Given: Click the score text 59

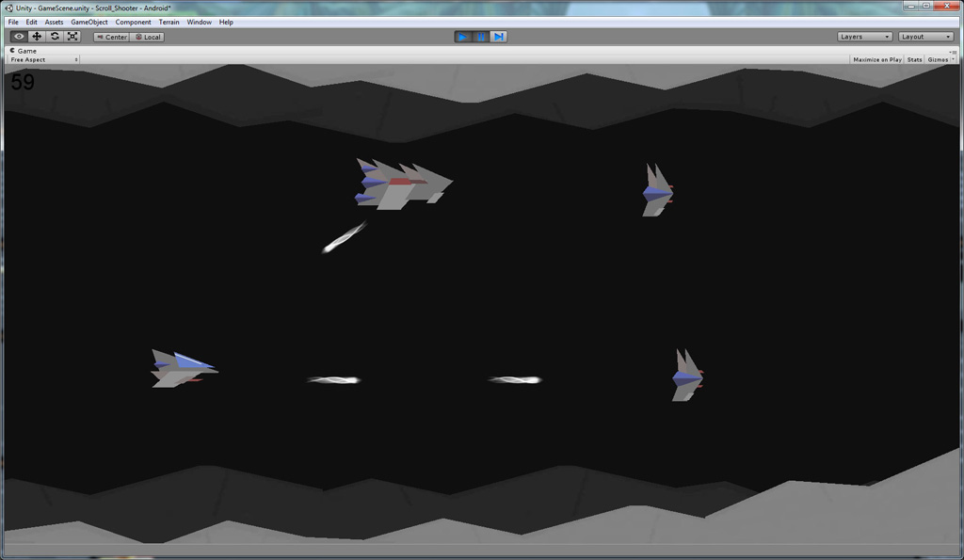Looking at the screenshot, I should [x=23, y=83].
